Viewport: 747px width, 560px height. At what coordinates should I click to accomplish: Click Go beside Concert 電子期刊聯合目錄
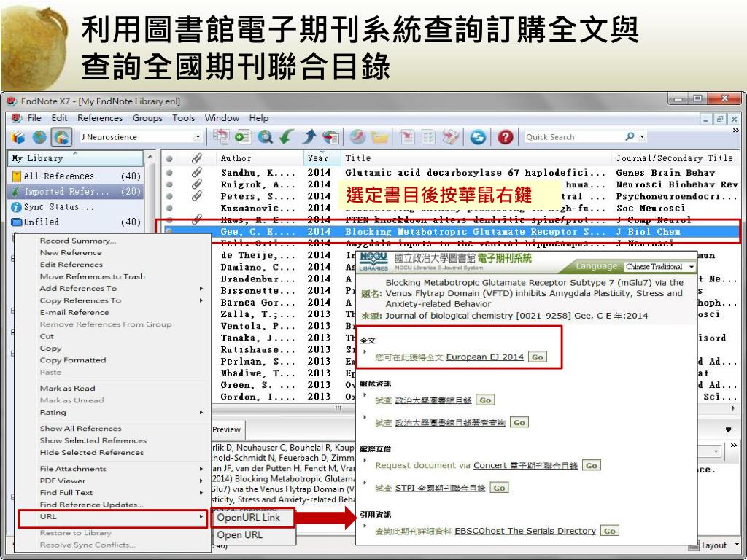tap(591, 466)
